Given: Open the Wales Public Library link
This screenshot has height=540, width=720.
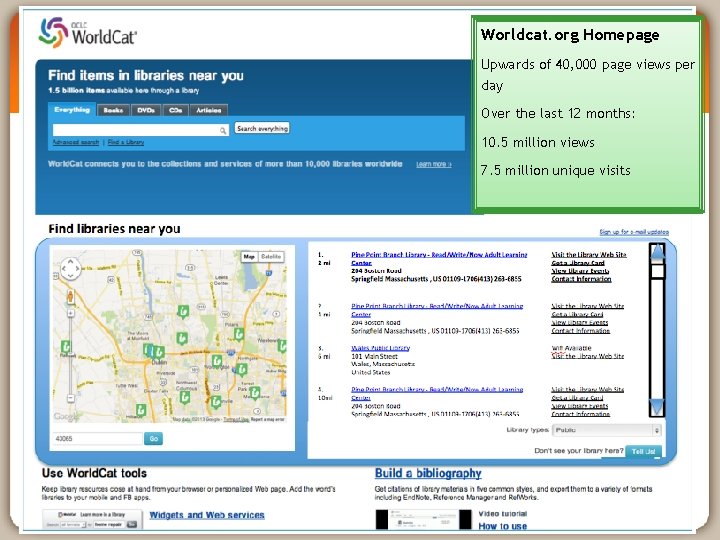Looking at the screenshot, I should click(380, 348).
